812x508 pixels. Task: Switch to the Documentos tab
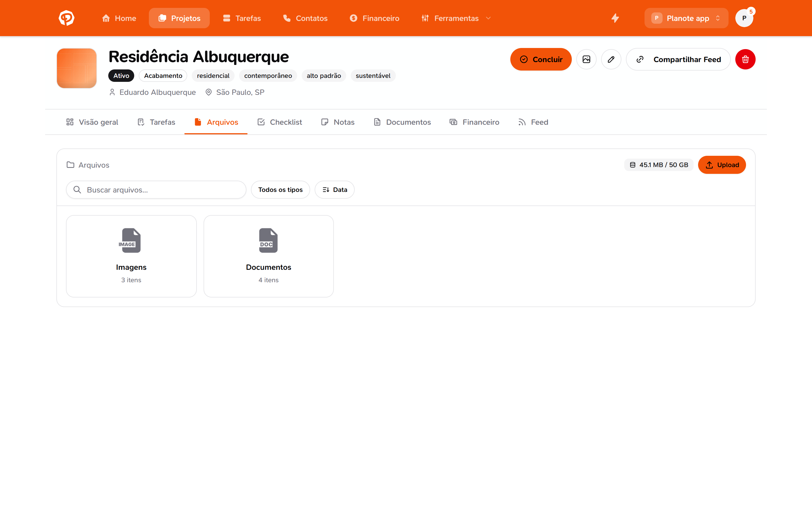click(402, 122)
